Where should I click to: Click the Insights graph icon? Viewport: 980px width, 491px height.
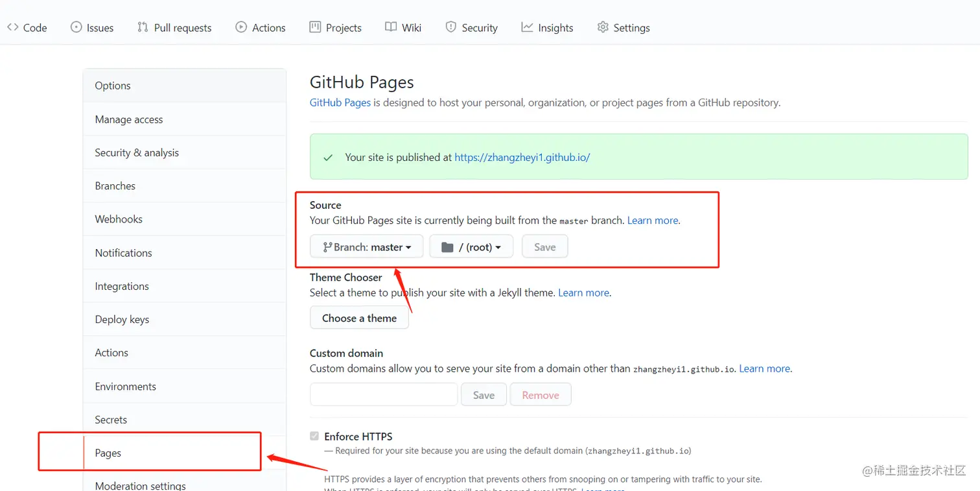(x=527, y=27)
